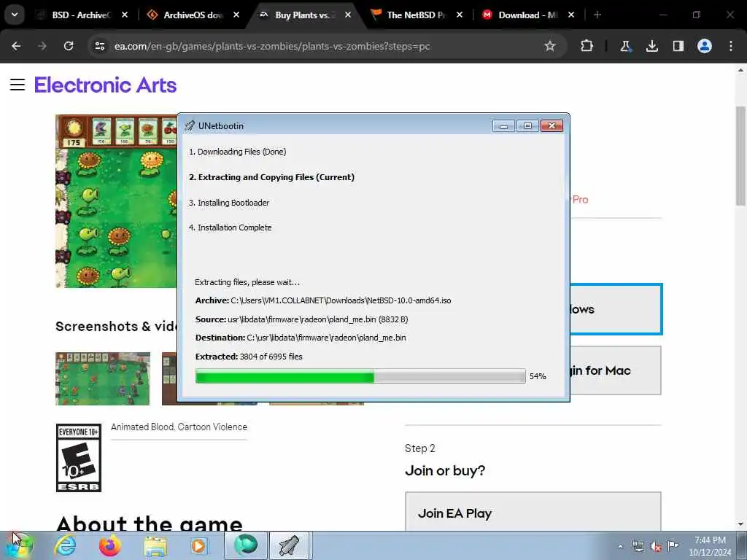This screenshot has height=560, width=747.
Task: Click the Electronic Arts logo
Action: pos(105,85)
